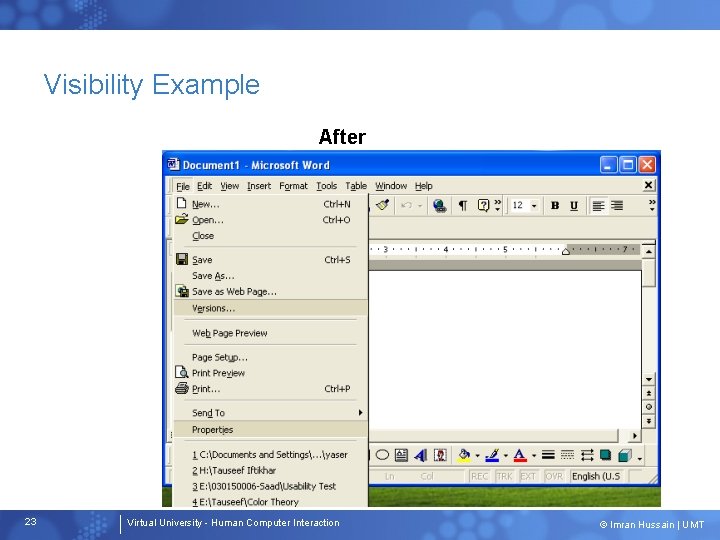This screenshot has height=540, width=720.
Task: Toggle Align Left alignment
Action: tap(598, 206)
